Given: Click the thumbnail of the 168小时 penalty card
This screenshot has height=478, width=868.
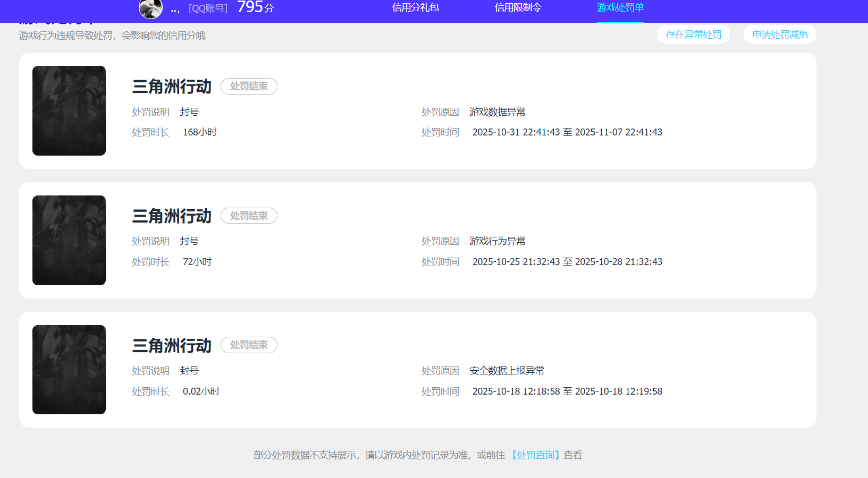Looking at the screenshot, I should point(69,110).
